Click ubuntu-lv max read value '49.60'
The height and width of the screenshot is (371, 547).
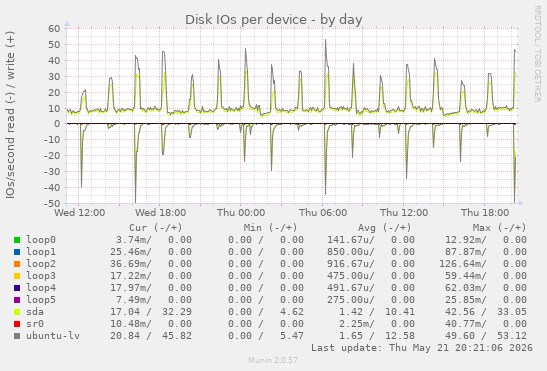[x=460, y=336]
